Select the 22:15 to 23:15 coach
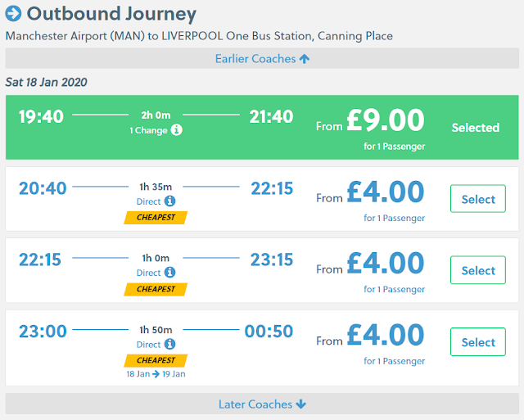This screenshot has height=420, width=524. pyautogui.click(x=478, y=270)
